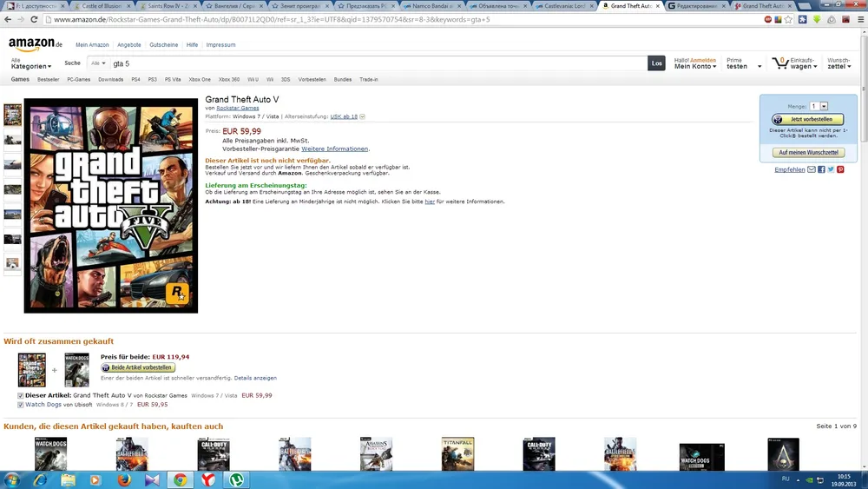Open the Titanfall recommended product thumbnail
This screenshot has height=489, width=868.
457,453
